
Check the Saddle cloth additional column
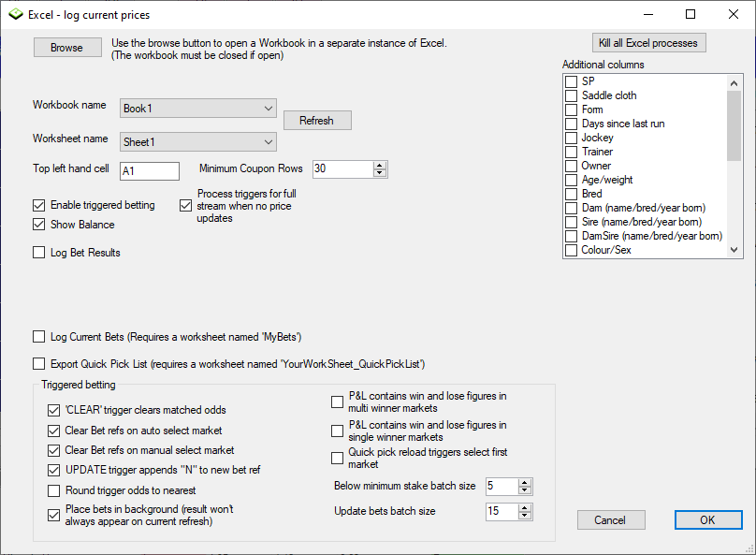point(572,95)
